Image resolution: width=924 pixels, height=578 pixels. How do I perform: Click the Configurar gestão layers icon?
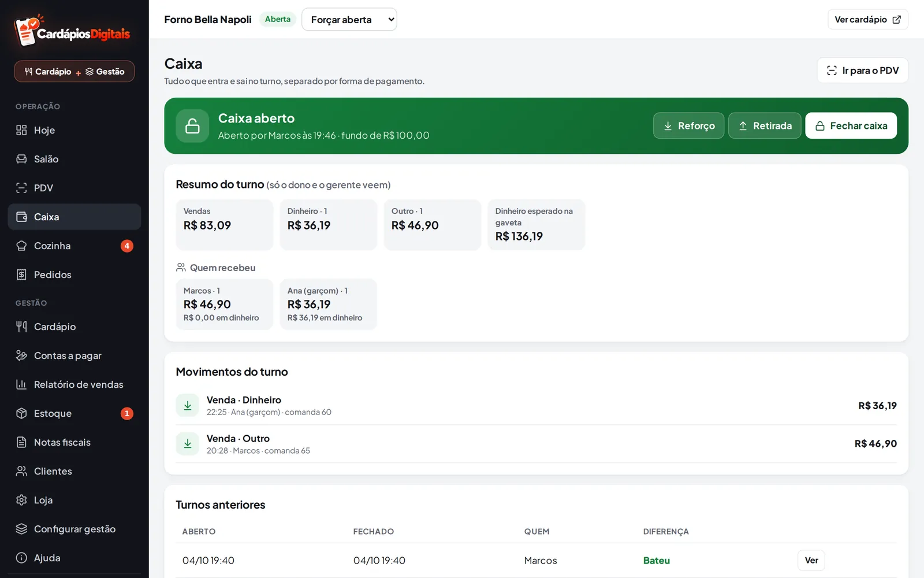tap(21, 529)
